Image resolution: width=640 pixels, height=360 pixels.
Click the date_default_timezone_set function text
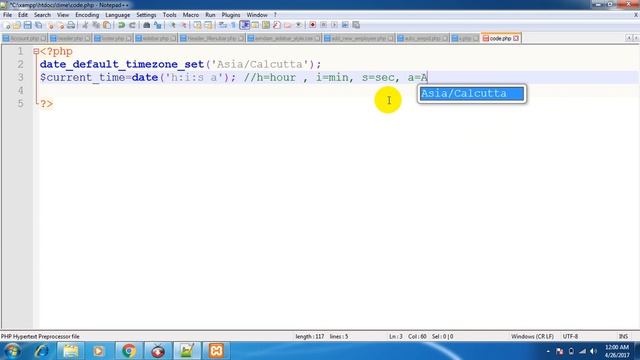[122, 64]
